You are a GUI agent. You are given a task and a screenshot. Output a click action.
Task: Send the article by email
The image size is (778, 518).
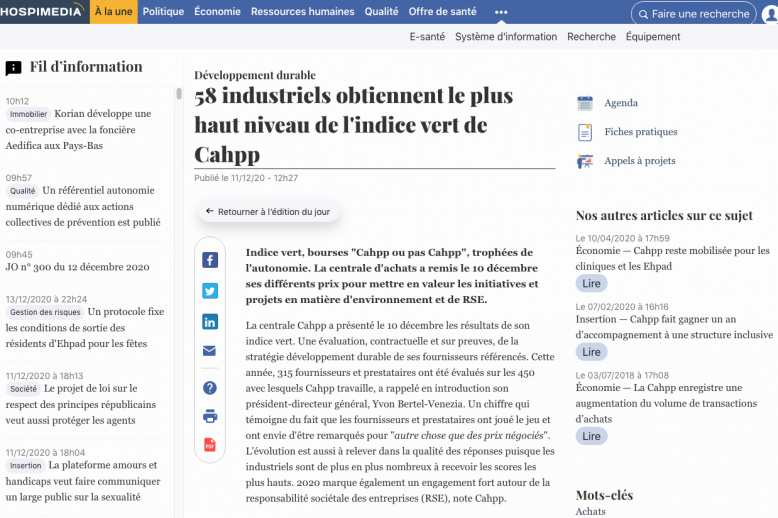click(x=210, y=351)
